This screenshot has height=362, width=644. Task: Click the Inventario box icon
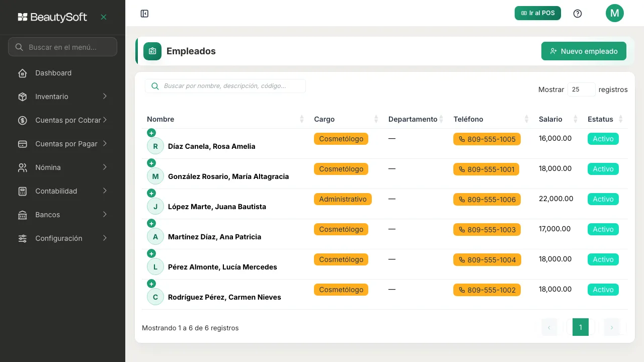pyautogui.click(x=23, y=97)
